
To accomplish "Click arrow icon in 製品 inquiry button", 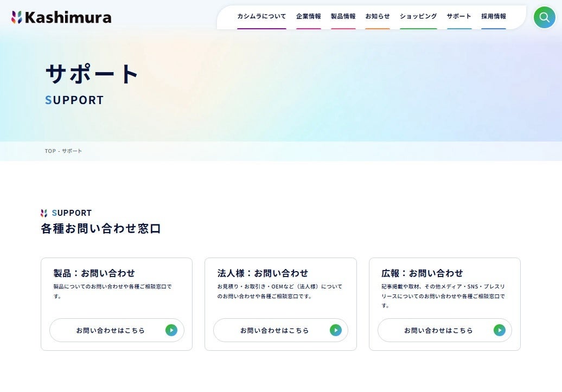I will click(x=171, y=330).
